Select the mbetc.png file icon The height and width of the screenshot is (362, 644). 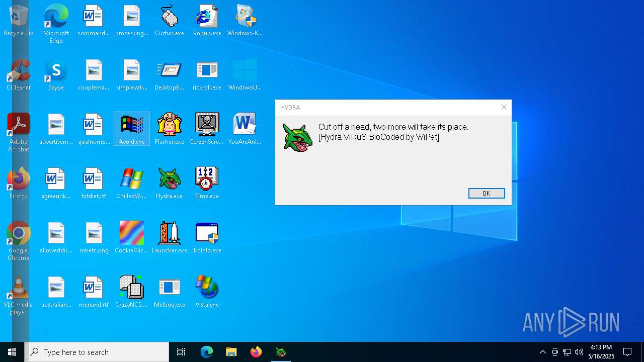point(94,238)
